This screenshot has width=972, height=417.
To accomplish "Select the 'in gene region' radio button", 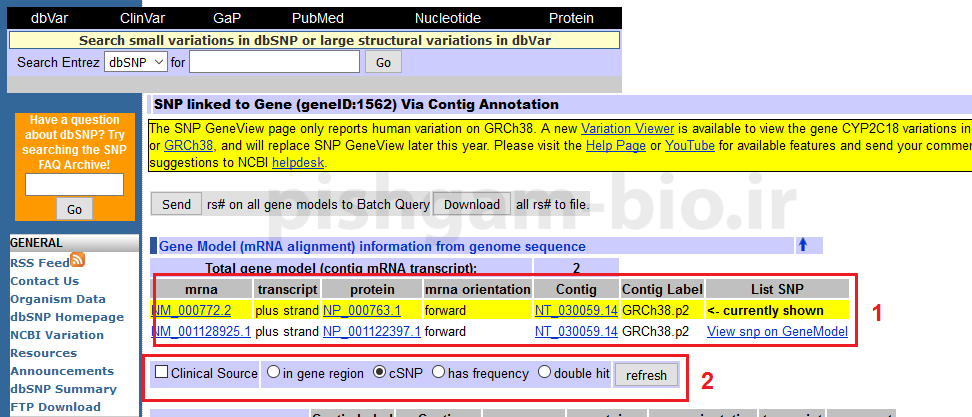I will [273, 373].
